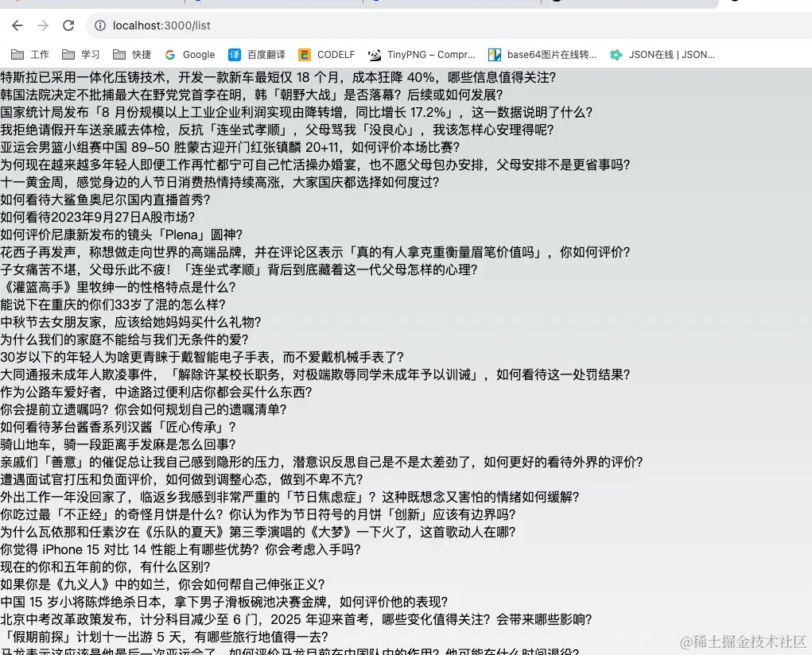The height and width of the screenshot is (655, 812).
Task: Click the row 为什么我们的家庭不能给与无条件的爱
Action: pos(124,340)
